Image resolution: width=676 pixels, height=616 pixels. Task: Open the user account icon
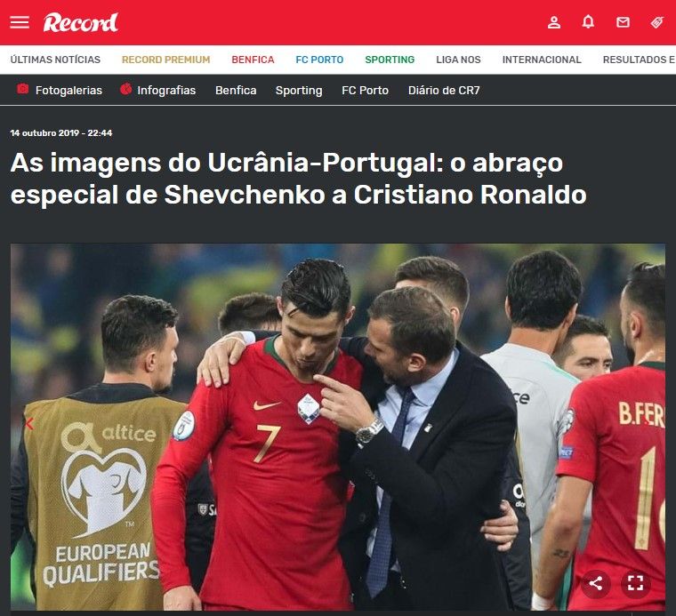[x=554, y=22]
